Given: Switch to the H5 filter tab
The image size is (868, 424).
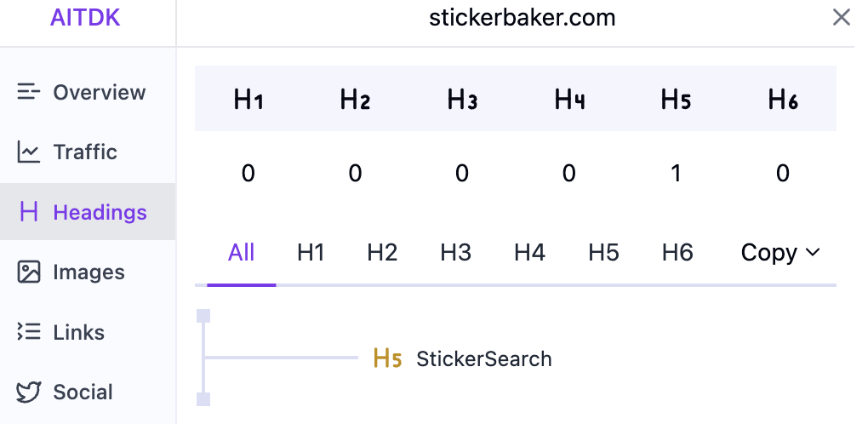Looking at the screenshot, I should click(x=603, y=253).
